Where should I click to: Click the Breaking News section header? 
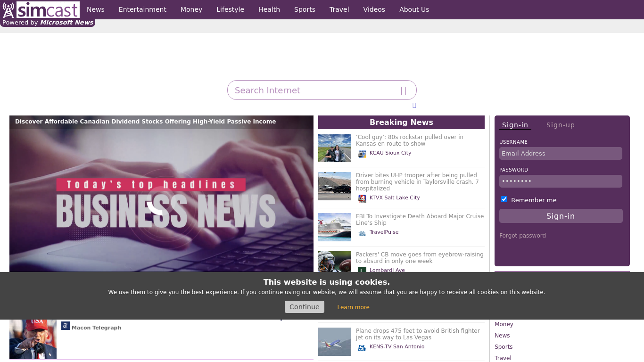click(x=401, y=122)
